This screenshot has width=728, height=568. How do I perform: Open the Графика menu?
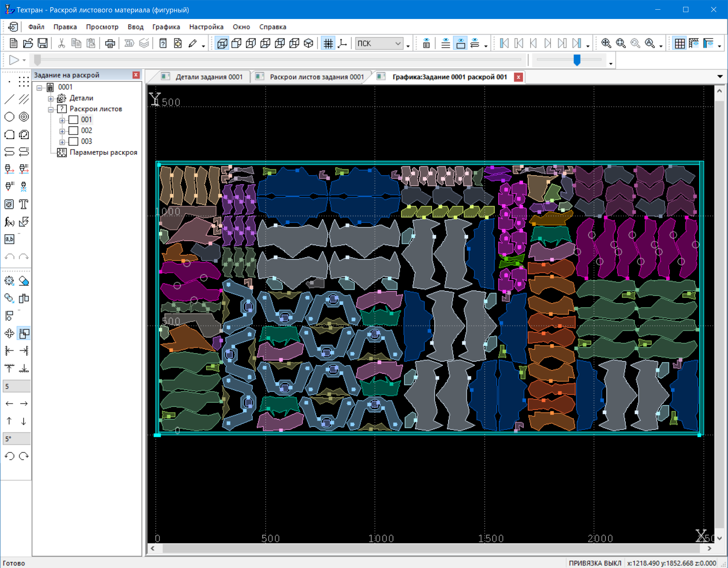[x=166, y=27]
